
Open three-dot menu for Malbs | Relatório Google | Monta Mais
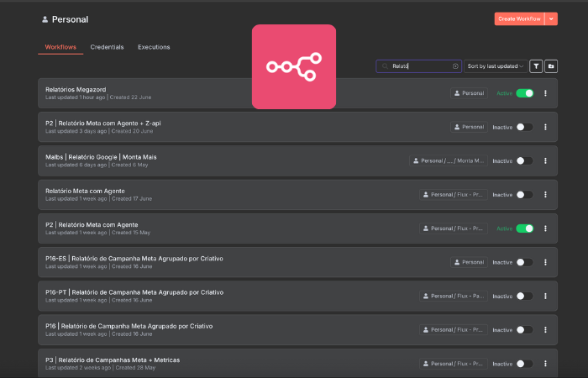(x=545, y=161)
